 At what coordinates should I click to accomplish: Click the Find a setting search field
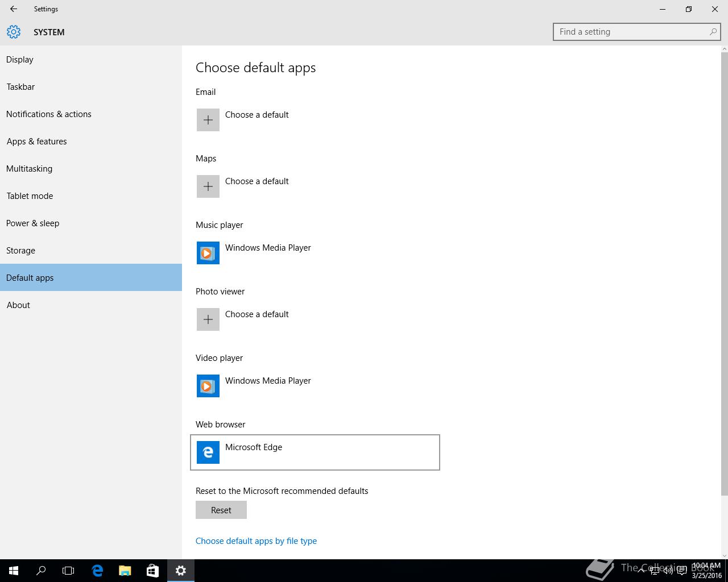point(636,32)
